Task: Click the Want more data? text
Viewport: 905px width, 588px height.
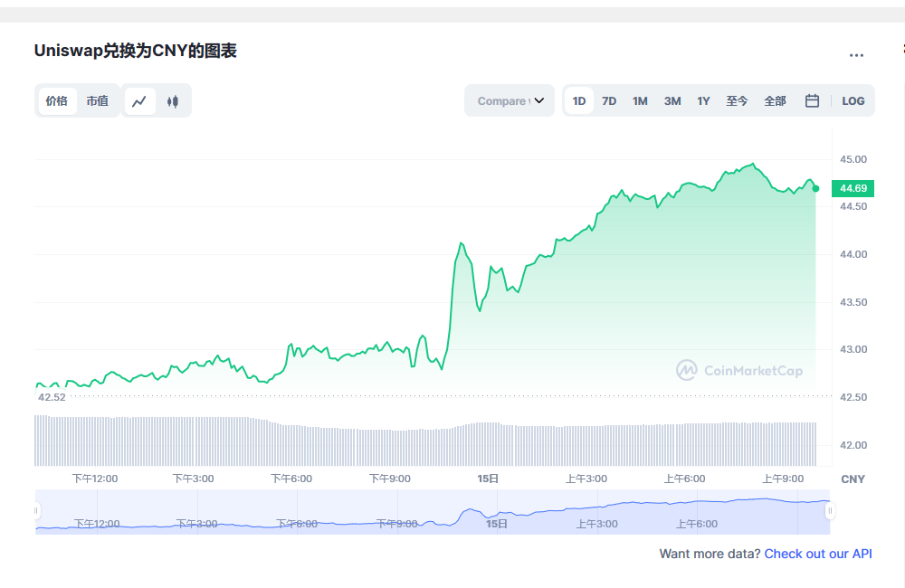Action: 710,554
